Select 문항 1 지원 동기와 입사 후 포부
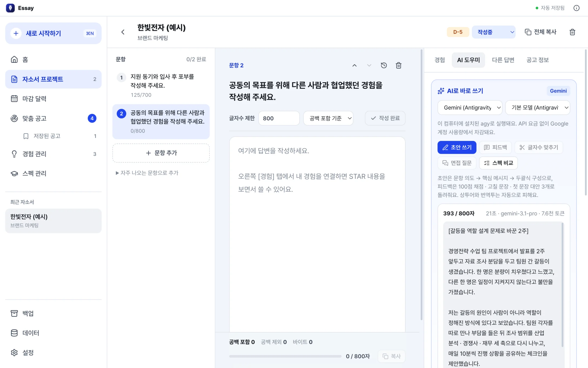The image size is (588, 368). coord(161,85)
